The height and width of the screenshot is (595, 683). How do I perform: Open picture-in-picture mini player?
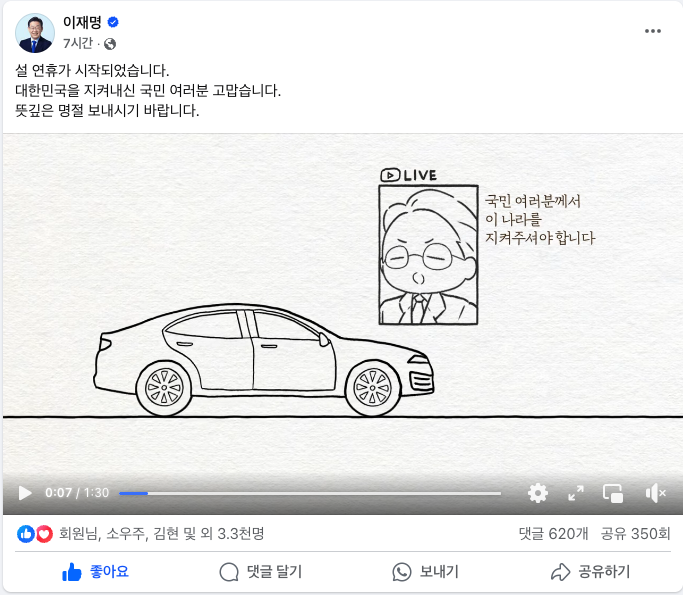coord(613,493)
